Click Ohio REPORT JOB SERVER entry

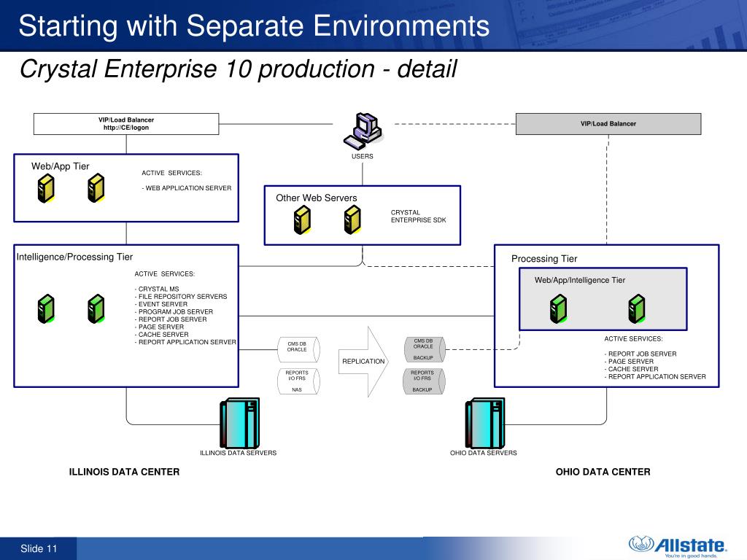click(640, 354)
